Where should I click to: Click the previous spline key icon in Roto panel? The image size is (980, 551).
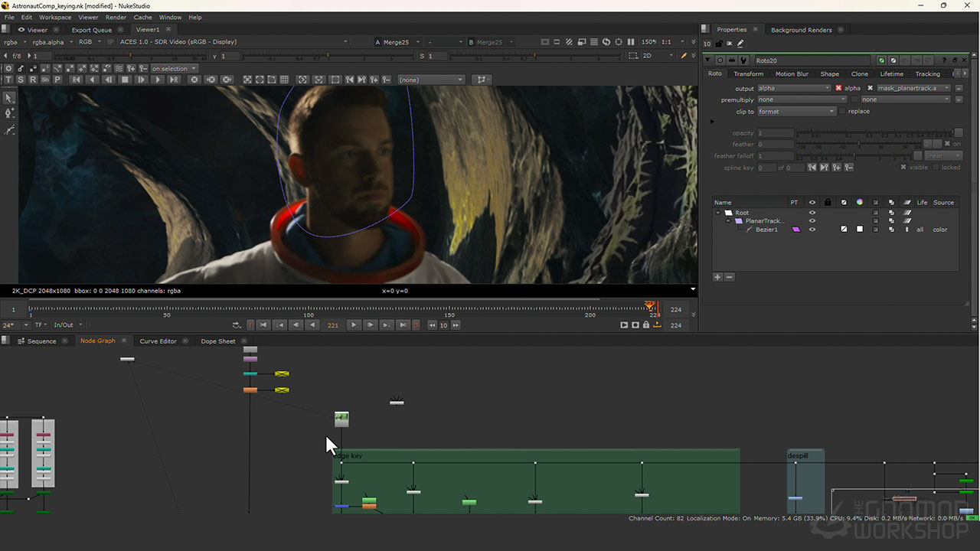point(812,167)
